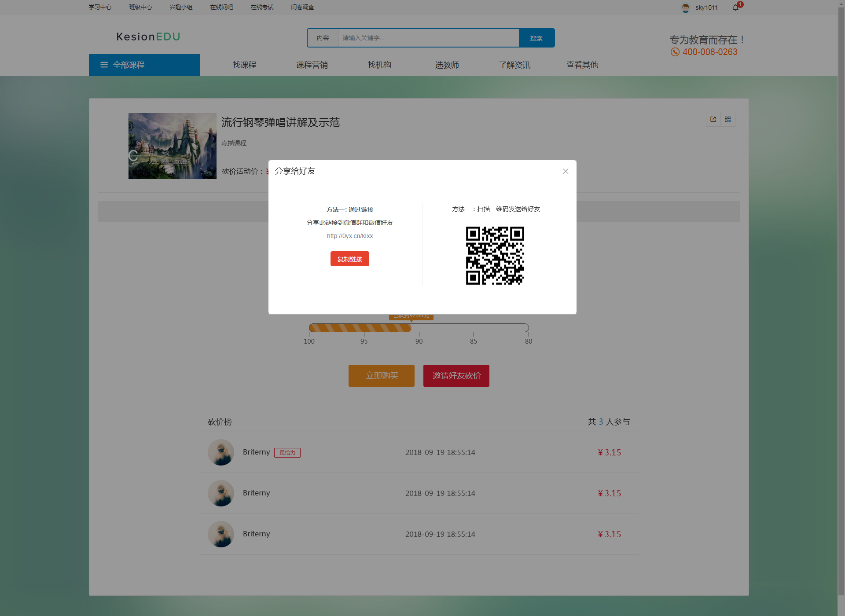The width and height of the screenshot is (845, 616).
Task: Open the 内容 search category dropdown
Action: (x=323, y=38)
